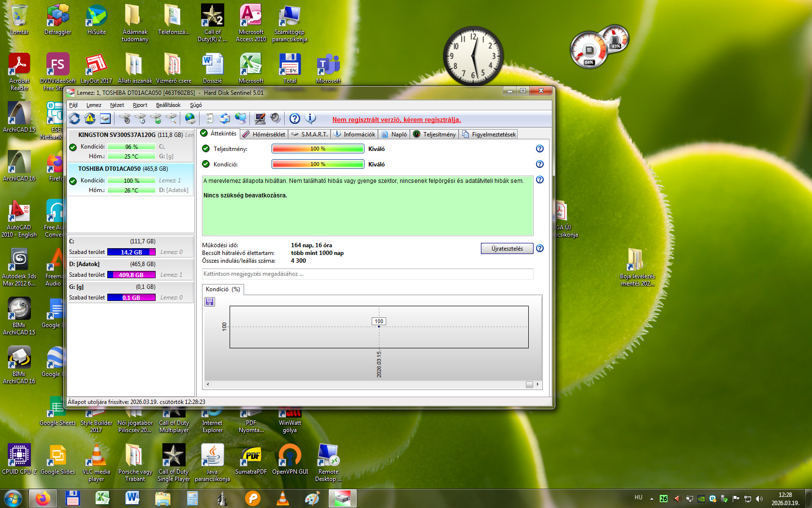Switch to the Figyelmeztetések tab
The image size is (812, 508).
pos(489,134)
